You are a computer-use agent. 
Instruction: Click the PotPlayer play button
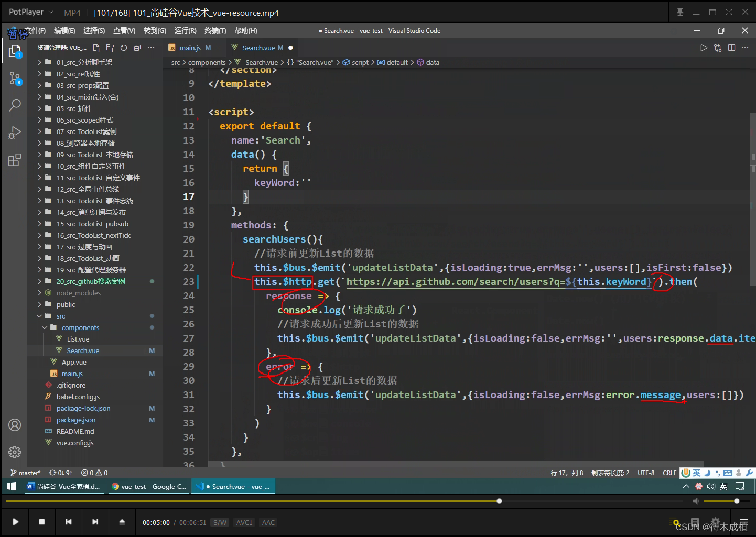coord(16,522)
